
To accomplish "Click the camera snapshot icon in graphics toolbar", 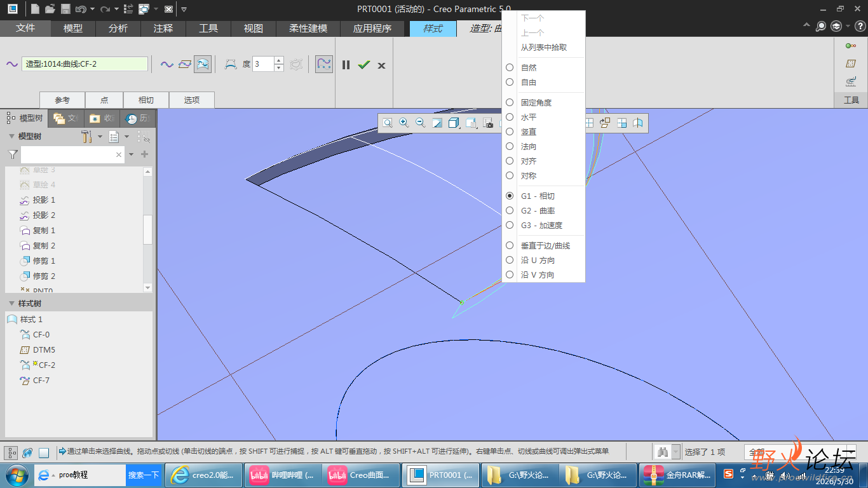I will coord(488,123).
